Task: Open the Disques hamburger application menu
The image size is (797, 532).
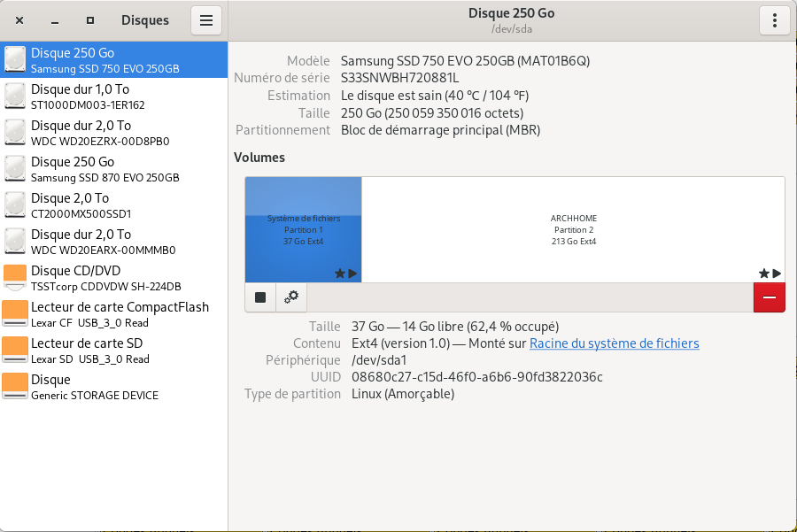Action: tap(205, 20)
